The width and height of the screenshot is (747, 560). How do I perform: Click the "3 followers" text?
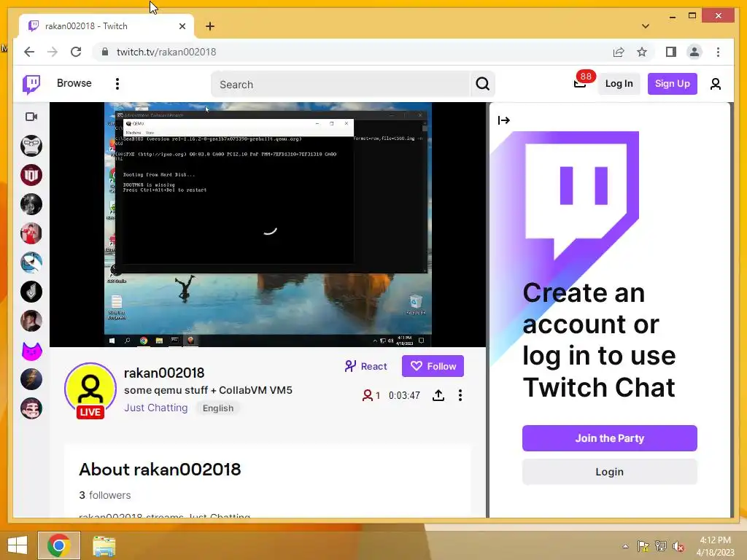tap(105, 495)
